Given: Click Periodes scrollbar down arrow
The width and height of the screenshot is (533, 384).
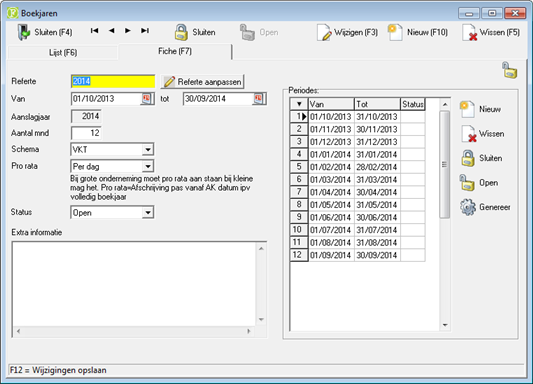Looking at the screenshot, I should tap(445, 325).
